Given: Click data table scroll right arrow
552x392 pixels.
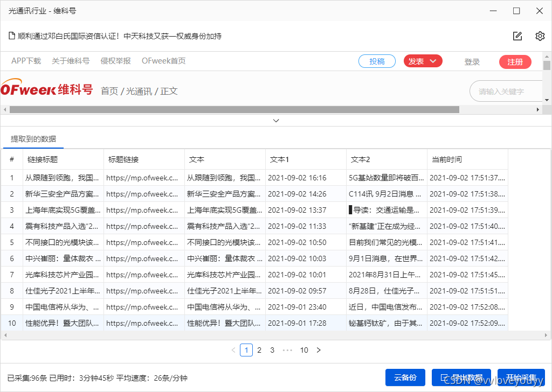Looking at the screenshot, I should click(x=546, y=335).
